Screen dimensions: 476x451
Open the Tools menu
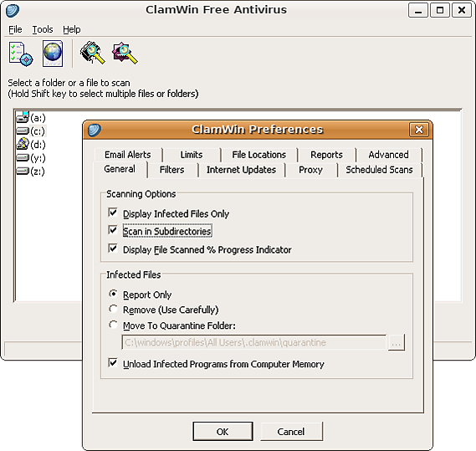pos(43,29)
